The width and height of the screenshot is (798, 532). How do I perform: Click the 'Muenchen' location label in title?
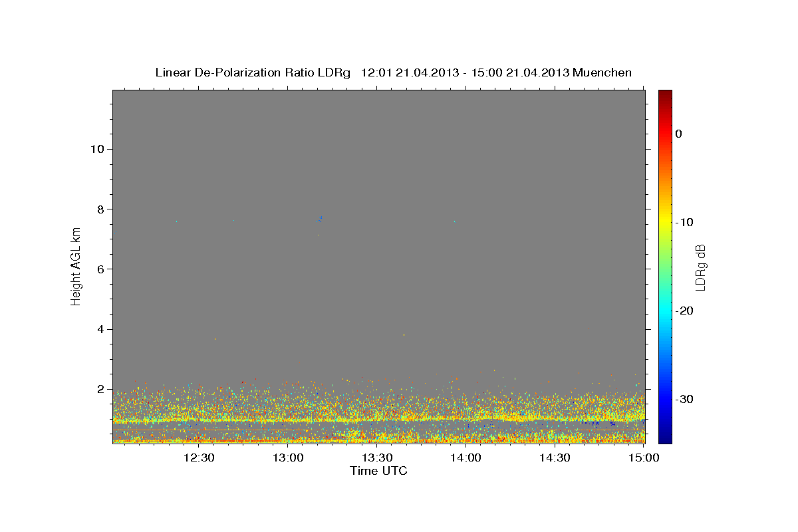(602, 72)
